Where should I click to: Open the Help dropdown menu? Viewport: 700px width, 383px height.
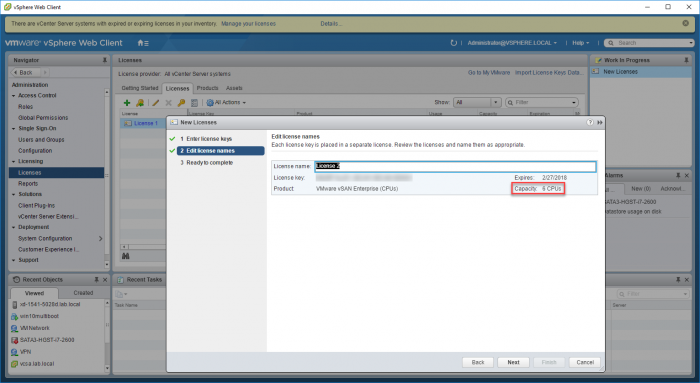point(580,43)
